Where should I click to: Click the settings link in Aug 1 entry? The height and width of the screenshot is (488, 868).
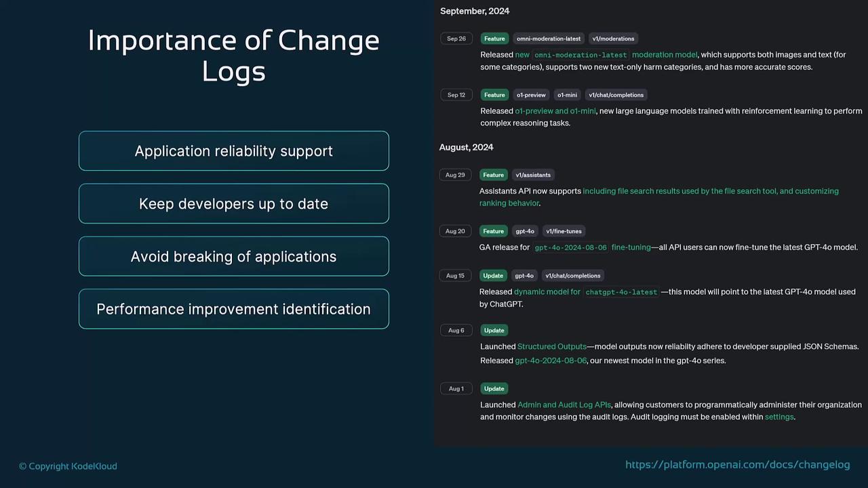778,417
